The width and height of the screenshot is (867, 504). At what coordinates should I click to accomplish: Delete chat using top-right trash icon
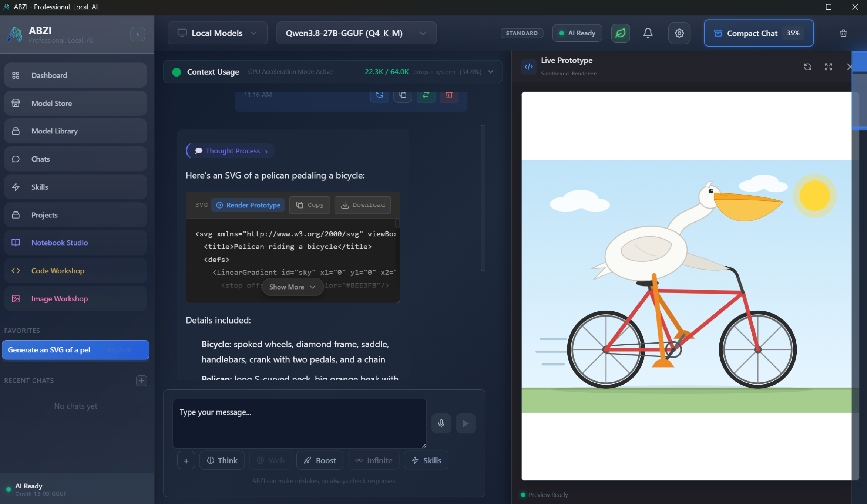843,33
